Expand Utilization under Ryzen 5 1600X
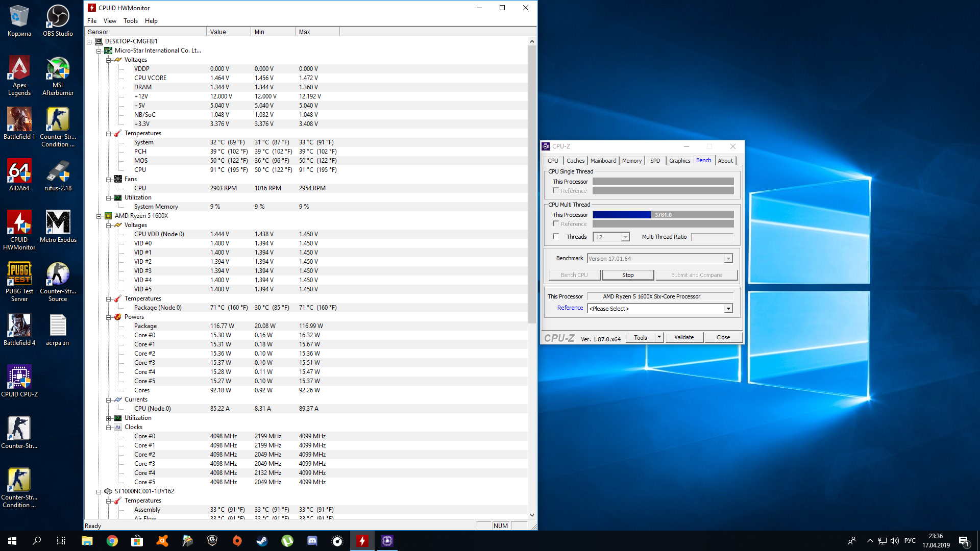980x551 pixels. coord(109,418)
